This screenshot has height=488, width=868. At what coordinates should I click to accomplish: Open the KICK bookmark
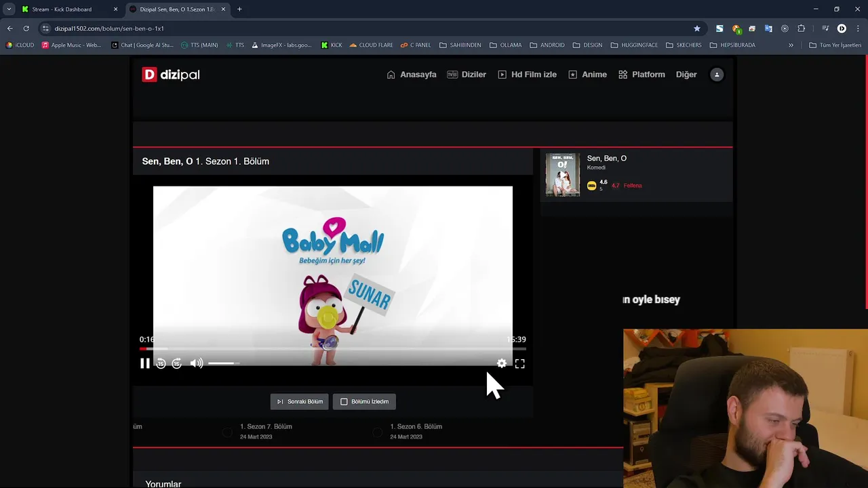pos(332,45)
